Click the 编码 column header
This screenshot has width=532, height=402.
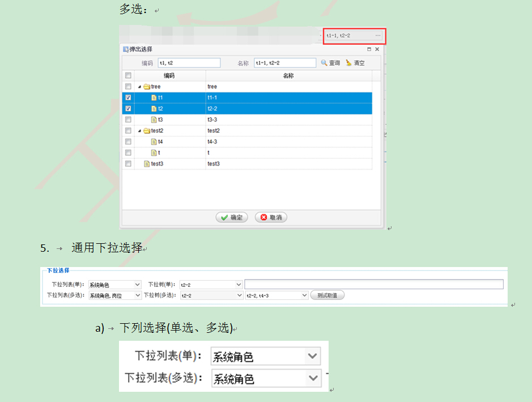click(169, 76)
